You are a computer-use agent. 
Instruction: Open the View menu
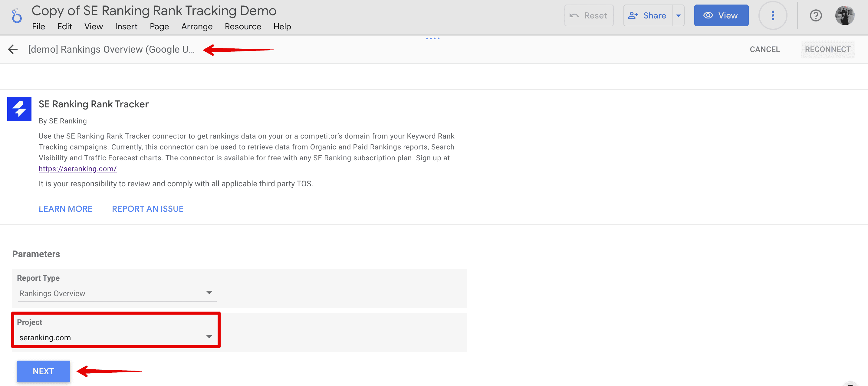[93, 27]
